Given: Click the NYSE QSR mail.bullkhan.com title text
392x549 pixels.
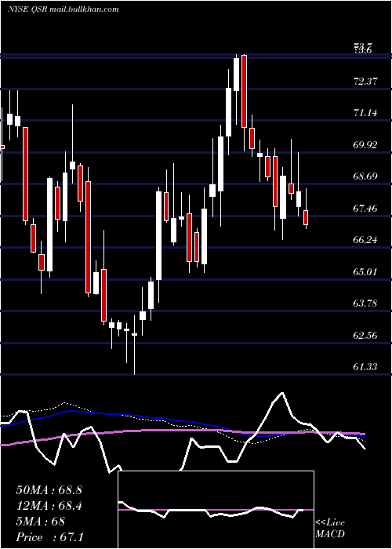Looking at the screenshot, I should pyautogui.click(x=64, y=9).
